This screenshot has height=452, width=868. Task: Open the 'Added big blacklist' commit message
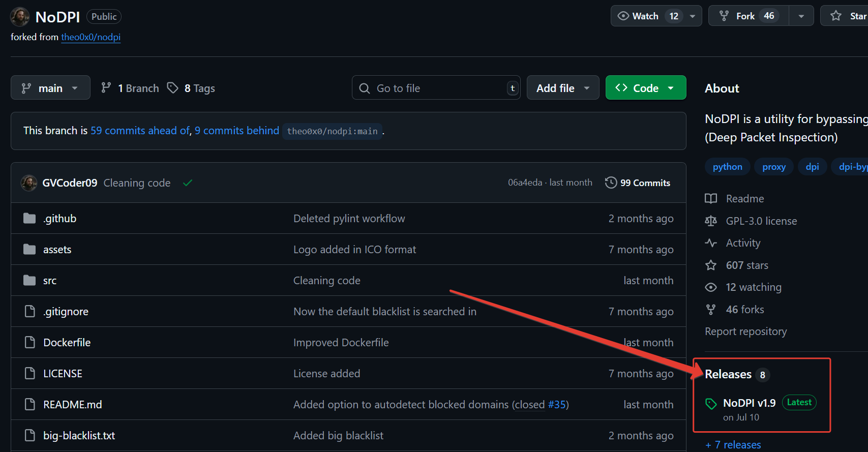point(338,436)
